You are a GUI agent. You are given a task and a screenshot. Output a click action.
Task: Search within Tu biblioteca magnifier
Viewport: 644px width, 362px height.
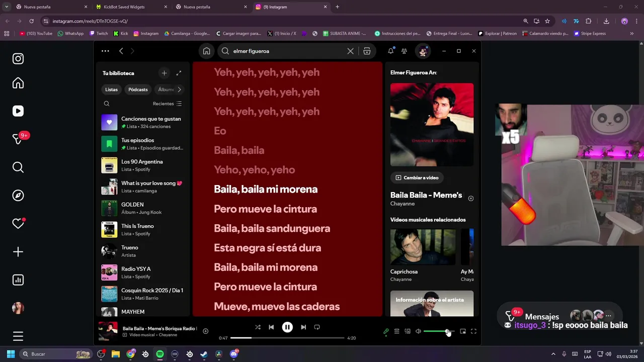(107, 104)
